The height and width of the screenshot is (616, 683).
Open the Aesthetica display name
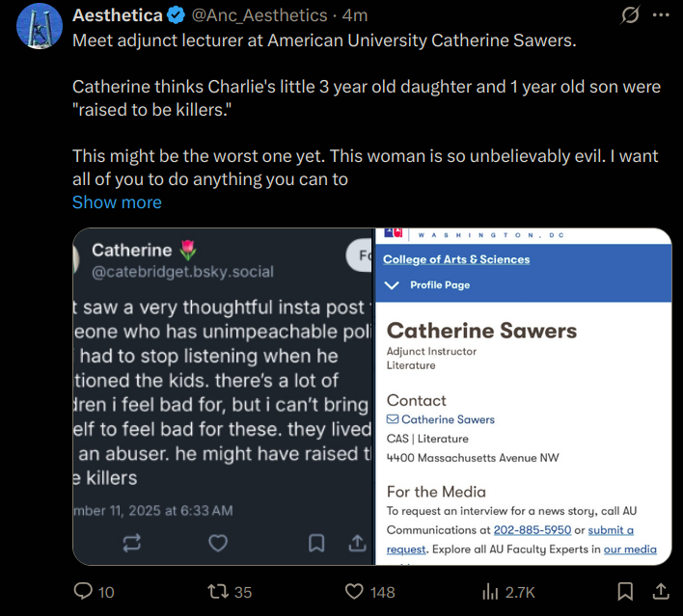pyautogui.click(x=116, y=16)
